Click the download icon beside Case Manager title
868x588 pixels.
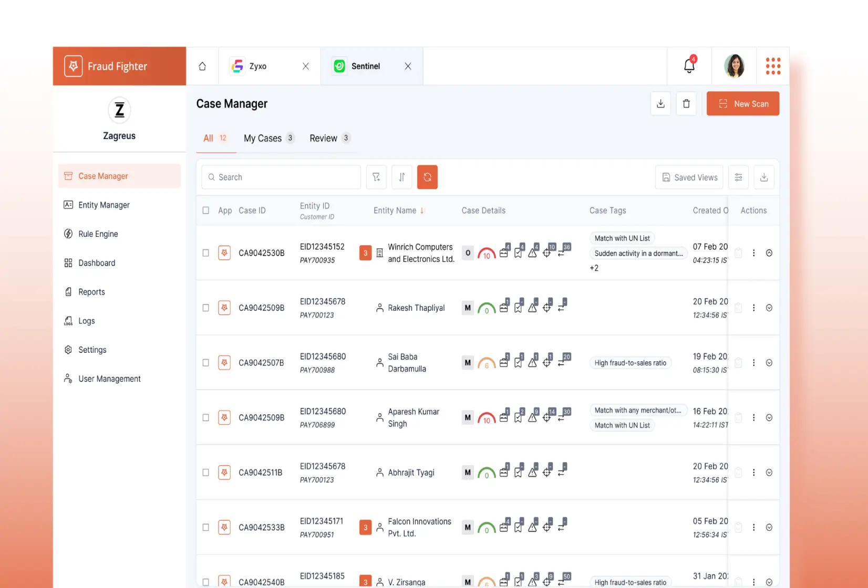click(660, 103)
